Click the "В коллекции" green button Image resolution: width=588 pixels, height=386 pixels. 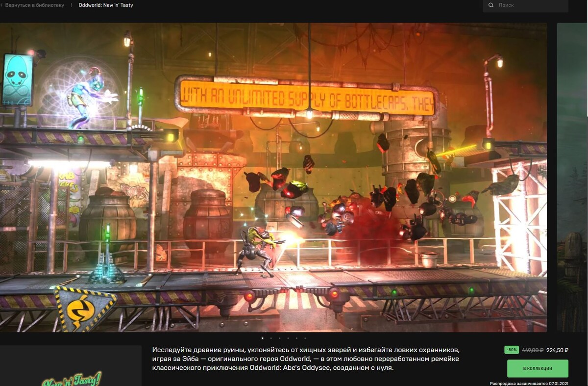(538, 368)
